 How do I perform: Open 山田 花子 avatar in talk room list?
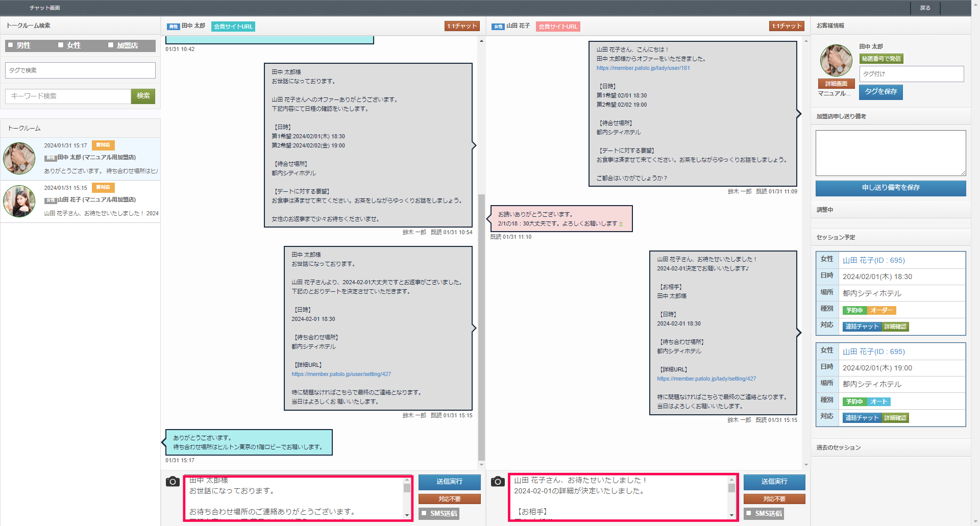pos(19,201)
